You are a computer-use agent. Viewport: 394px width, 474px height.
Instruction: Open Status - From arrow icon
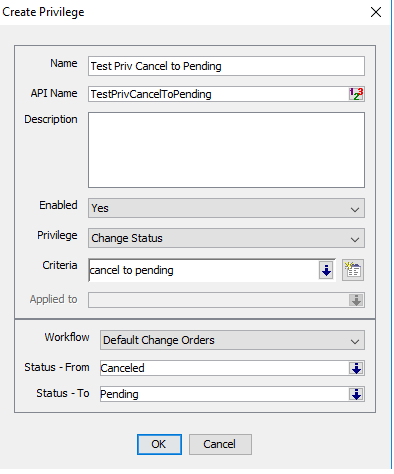pos(356,368)
